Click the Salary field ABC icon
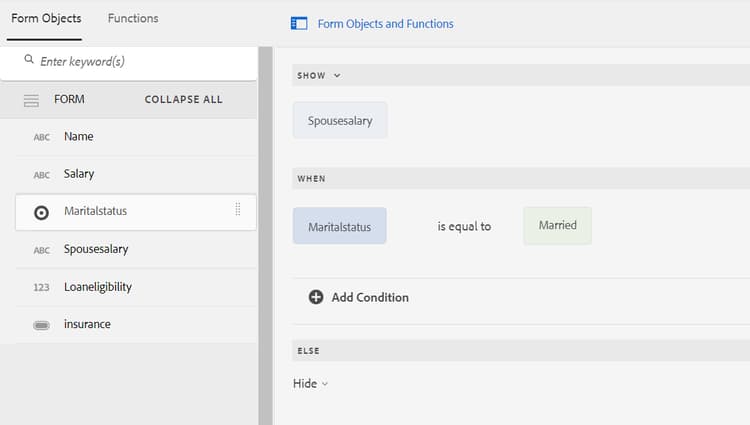The width and height of the screenshot is (750, 425). pos(42,175)
